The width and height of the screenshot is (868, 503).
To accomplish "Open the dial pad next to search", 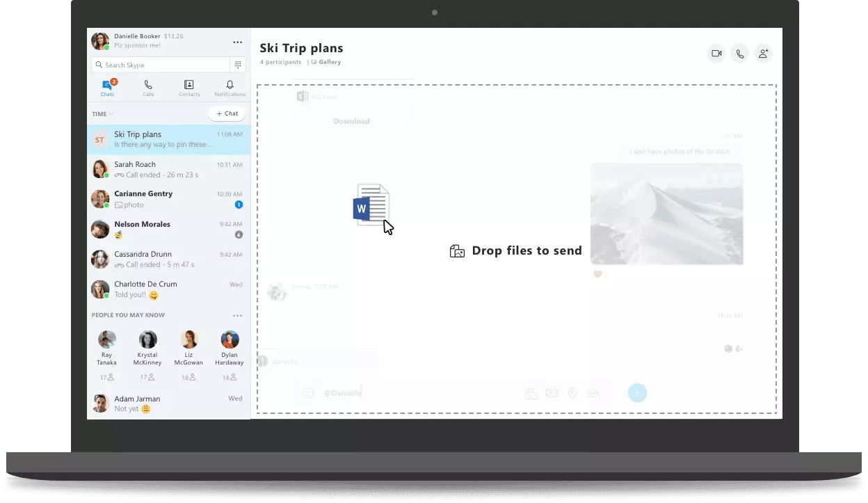I will 238,65.
